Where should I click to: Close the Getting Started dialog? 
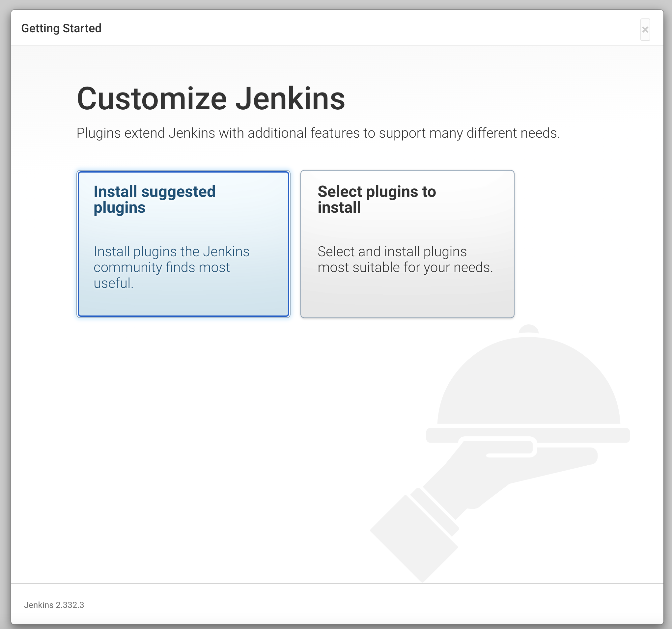coord(645,30)
